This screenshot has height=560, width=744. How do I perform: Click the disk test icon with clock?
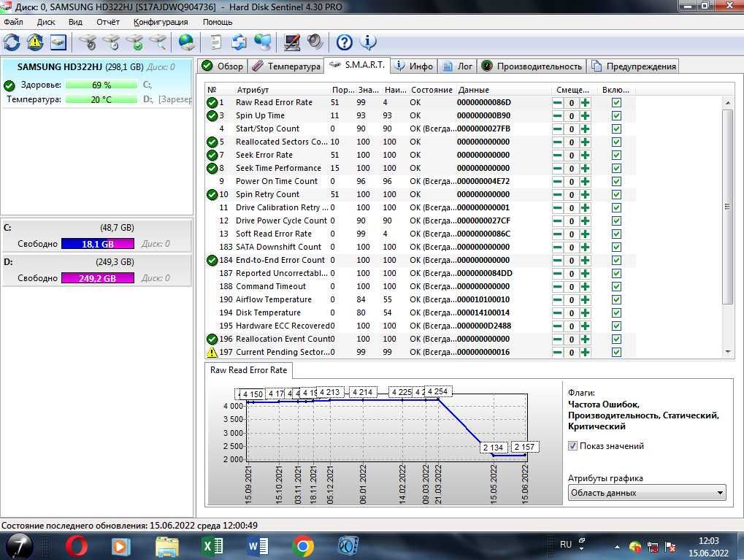click(111, 42)
